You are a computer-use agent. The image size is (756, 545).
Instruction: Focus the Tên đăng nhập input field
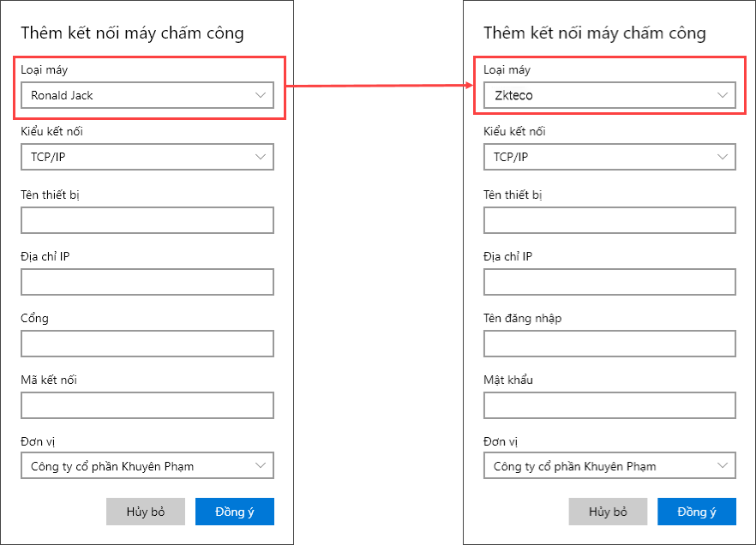tap(609, 344)
